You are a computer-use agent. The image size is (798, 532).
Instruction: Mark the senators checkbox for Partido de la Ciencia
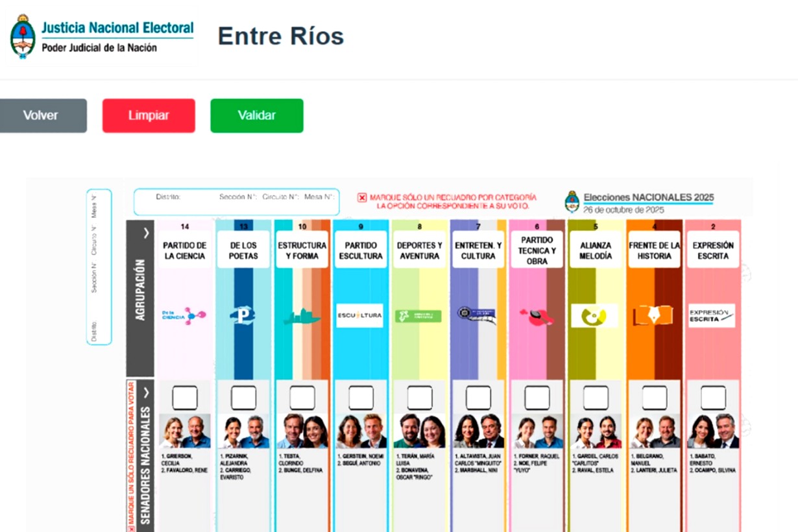click(185, 398)
